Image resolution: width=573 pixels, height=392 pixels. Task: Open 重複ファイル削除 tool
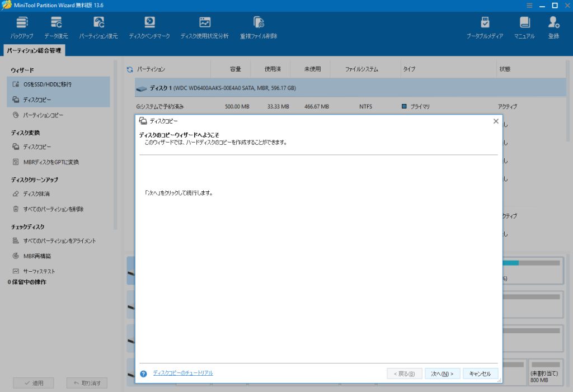[259, 28]
